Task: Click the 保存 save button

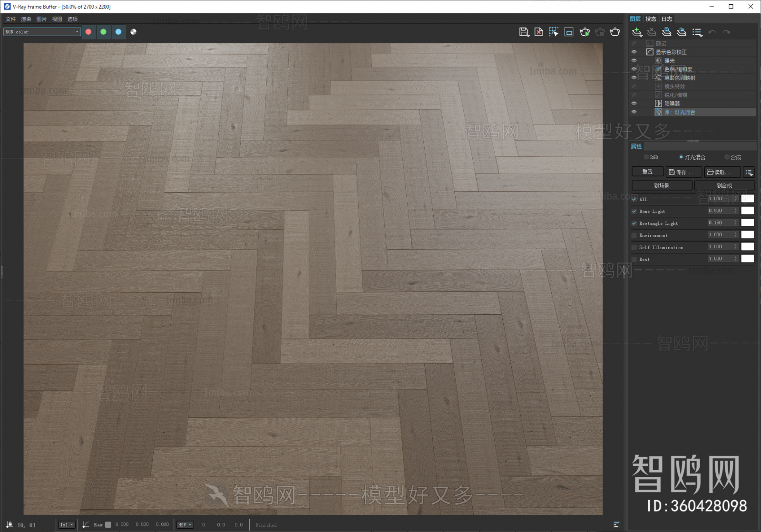Action: click(684, 172)
